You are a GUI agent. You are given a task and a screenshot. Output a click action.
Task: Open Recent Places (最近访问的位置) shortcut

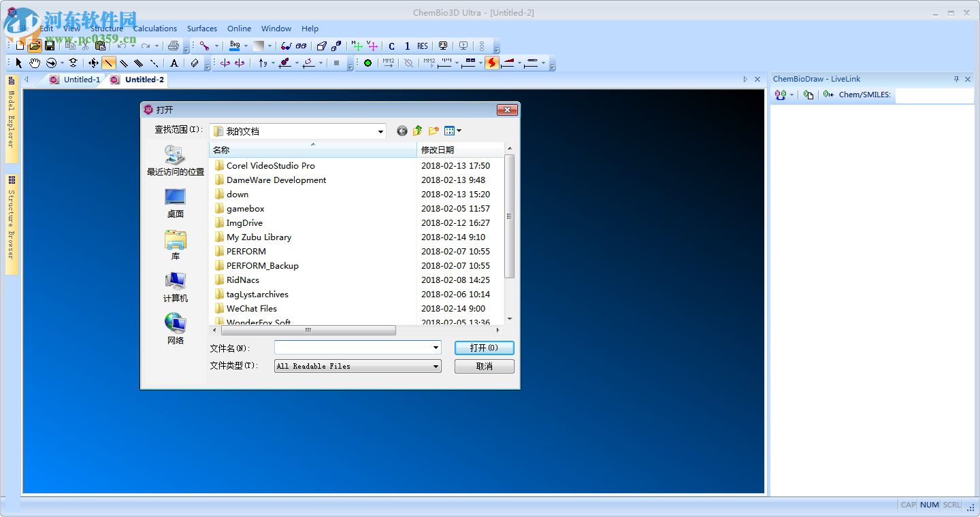click(176, 161)
